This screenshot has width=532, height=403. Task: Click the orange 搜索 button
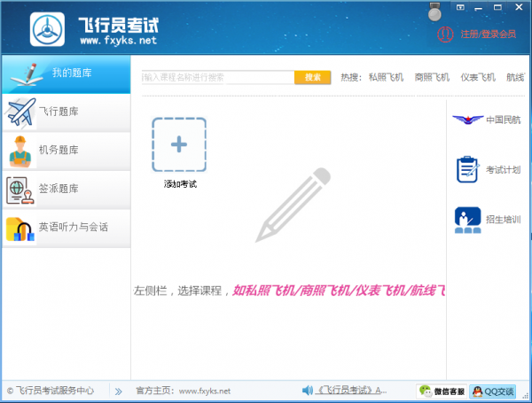pos(312,77)
